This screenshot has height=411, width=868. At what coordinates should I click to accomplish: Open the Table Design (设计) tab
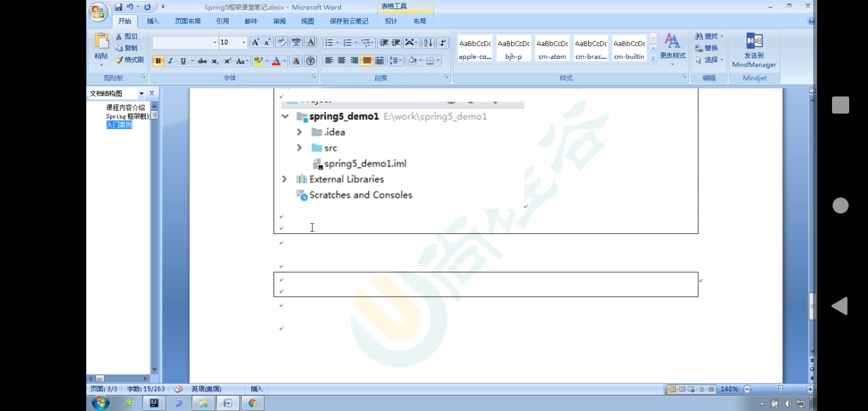pos(391,21)
